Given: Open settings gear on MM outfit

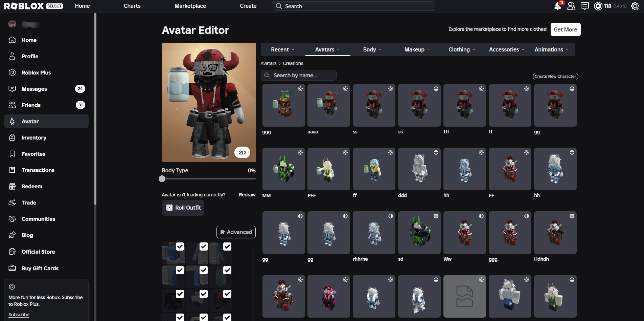Looking at the screenshot, I should click(300, 152).
